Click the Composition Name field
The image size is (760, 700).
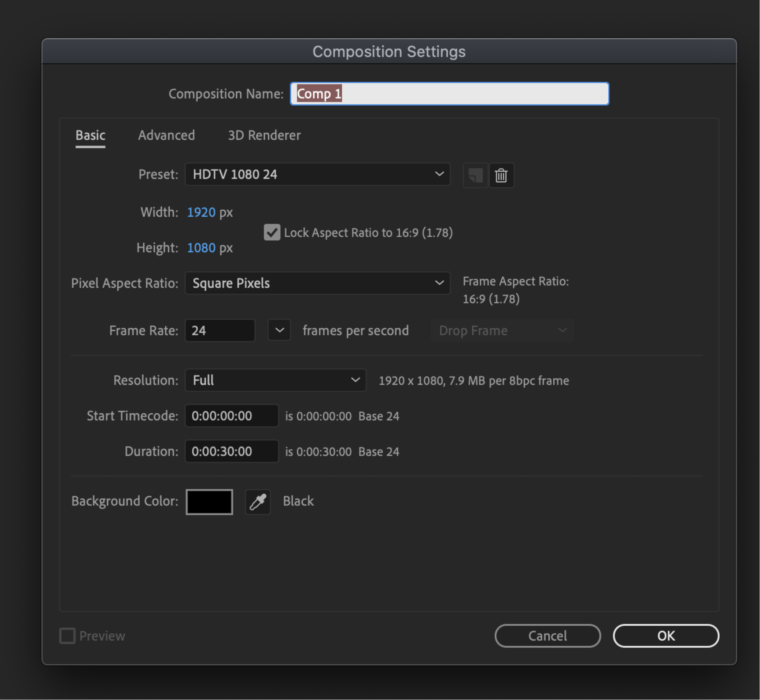pos(450,93)
